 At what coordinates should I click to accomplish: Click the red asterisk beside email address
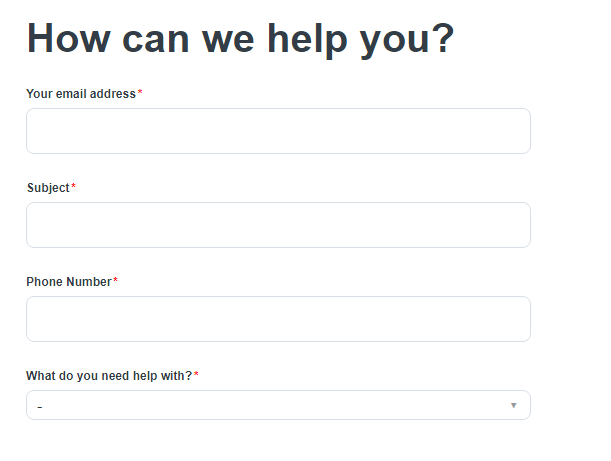coord(140,93)
